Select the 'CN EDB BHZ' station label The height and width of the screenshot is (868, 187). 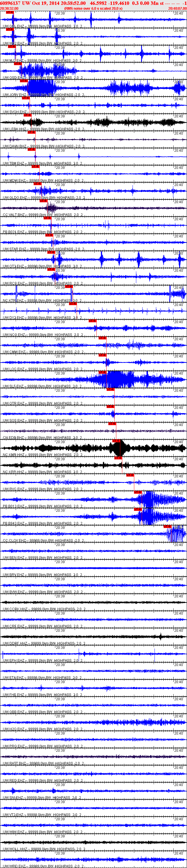pyautogui.click(x=14, y=438)
